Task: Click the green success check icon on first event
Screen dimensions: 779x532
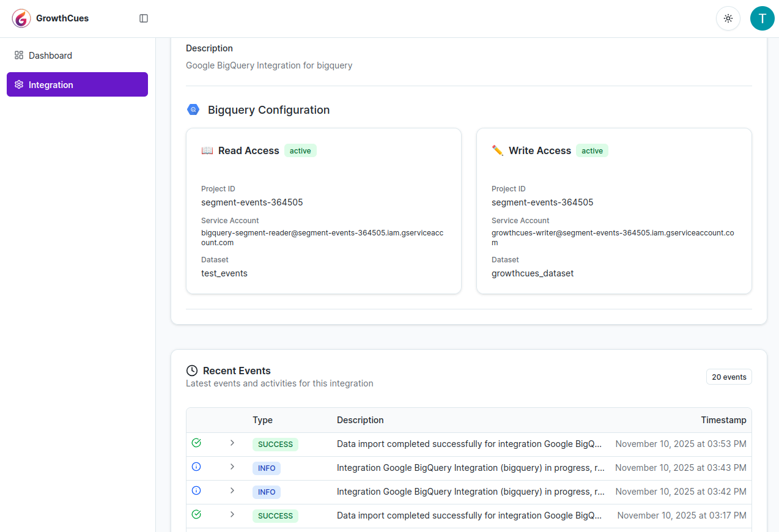Action: point(196,442)
